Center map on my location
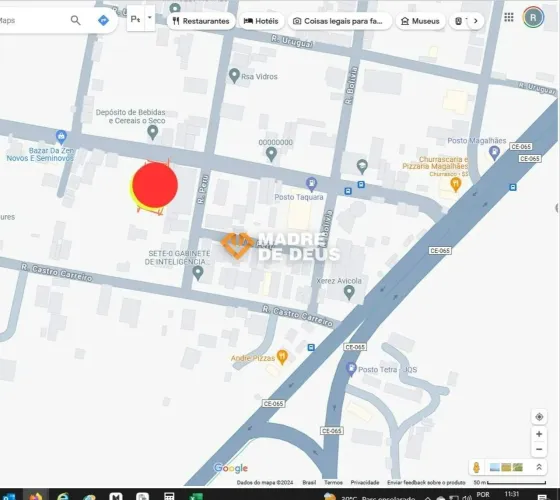Viewport: 560px width, 500px height. 539,417
